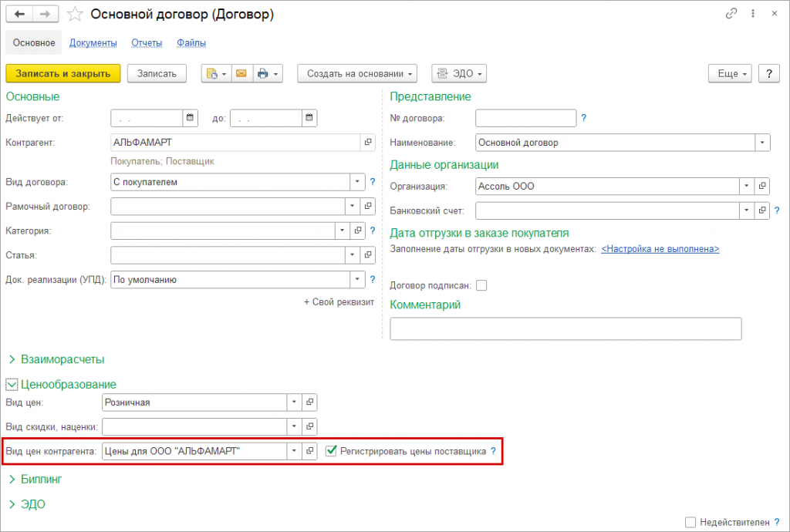Click into the Комментарий text field

click(565, 328)
